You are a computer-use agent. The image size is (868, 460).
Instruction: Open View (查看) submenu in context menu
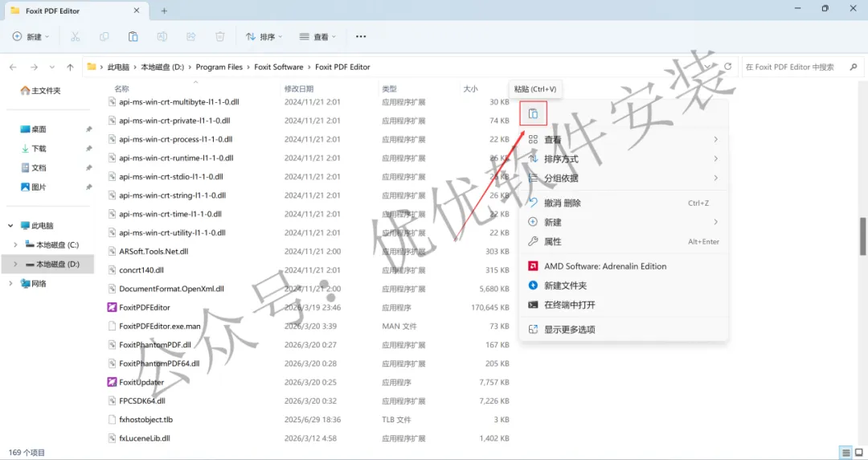(x=624, y=140)
